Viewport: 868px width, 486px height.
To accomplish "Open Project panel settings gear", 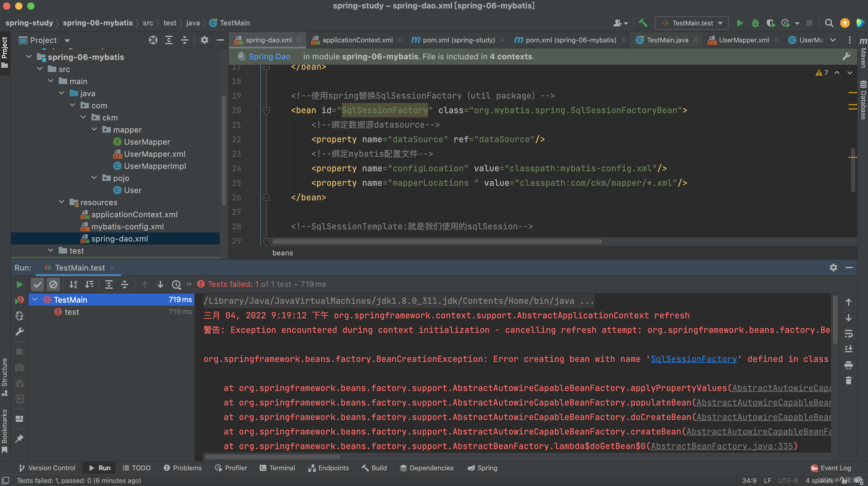I will (204, 40).
